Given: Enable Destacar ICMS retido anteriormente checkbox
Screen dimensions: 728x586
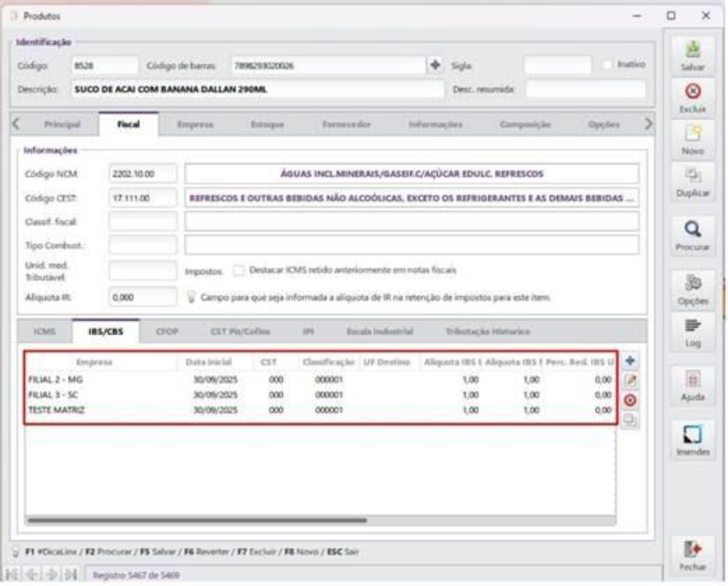Looking at the screenshot, I should coord(239,271).
